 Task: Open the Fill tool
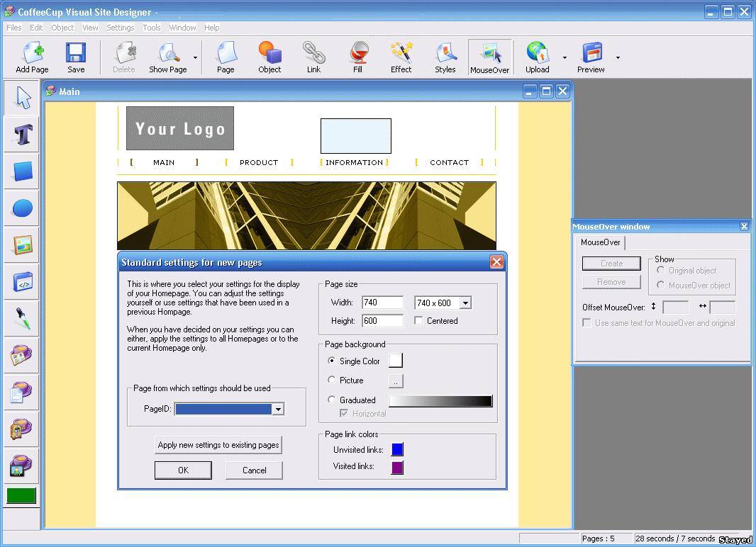pos(357,58)
